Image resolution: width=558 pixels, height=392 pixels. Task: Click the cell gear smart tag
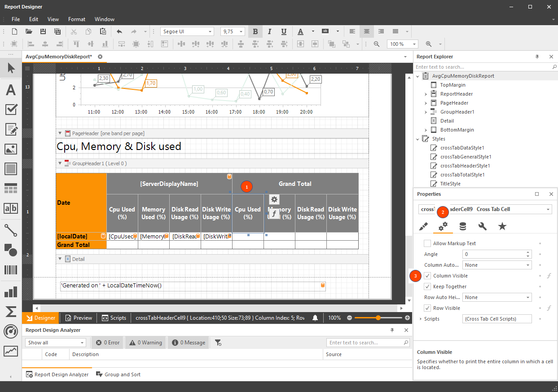click(274, 199)
